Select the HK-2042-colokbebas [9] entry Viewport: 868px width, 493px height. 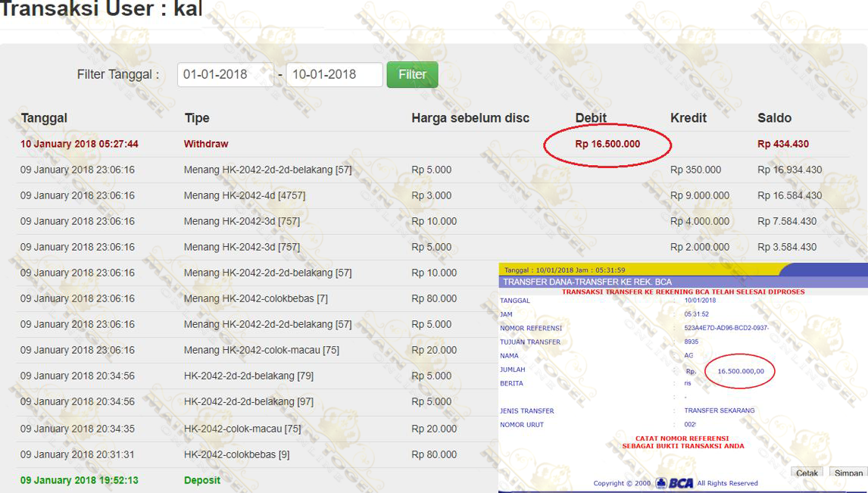pos(236,454)
